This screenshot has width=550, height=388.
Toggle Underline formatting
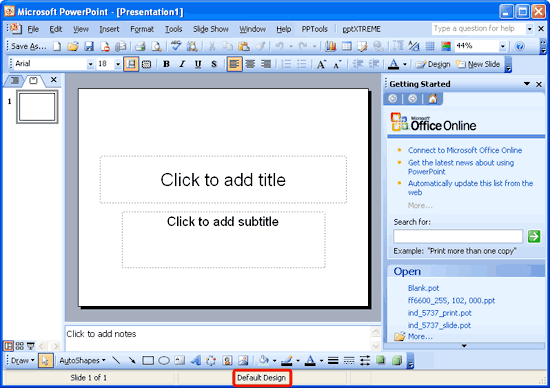pyautogui.click(x=198, y=64)
